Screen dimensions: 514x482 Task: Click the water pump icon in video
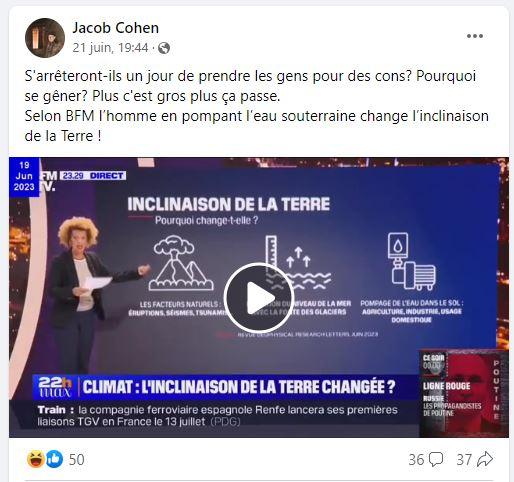click(x=412, y=261)
